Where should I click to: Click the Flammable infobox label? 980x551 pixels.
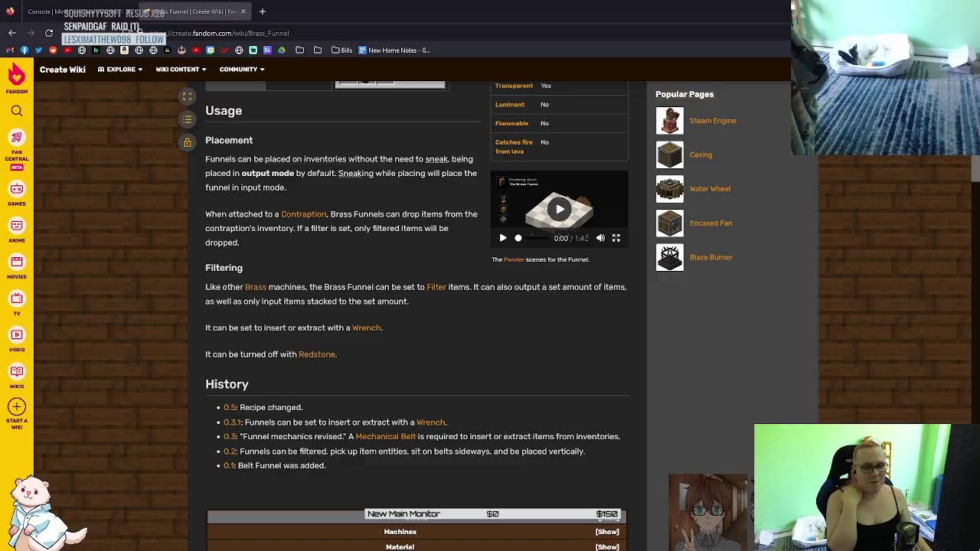coord(511,123)
